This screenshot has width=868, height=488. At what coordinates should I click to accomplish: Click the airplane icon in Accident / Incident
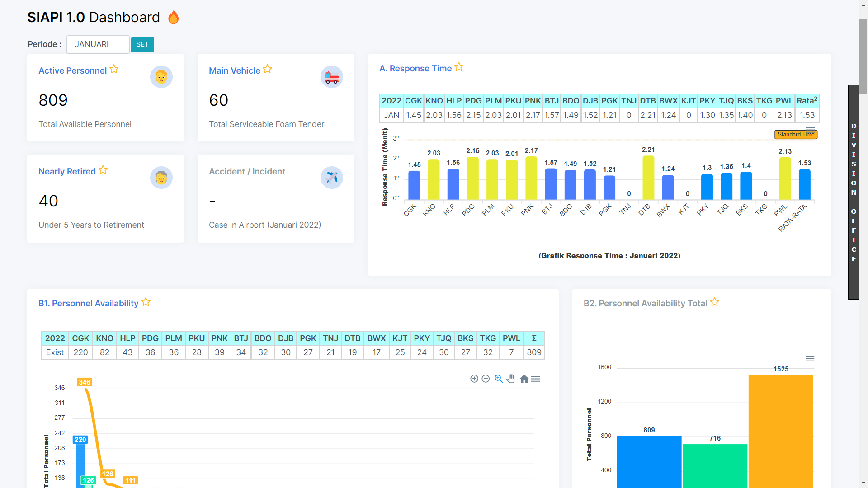click(332, 178)
